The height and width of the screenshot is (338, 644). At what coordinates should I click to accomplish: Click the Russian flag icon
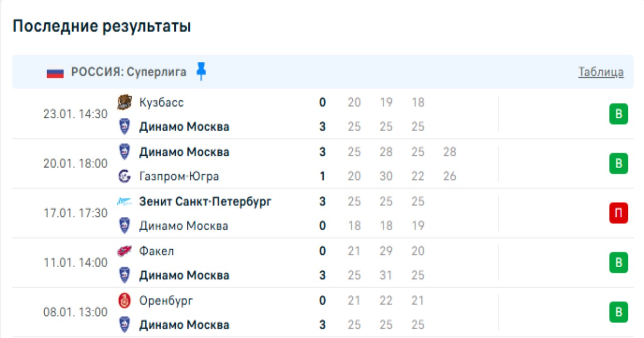tap(55, 72)
